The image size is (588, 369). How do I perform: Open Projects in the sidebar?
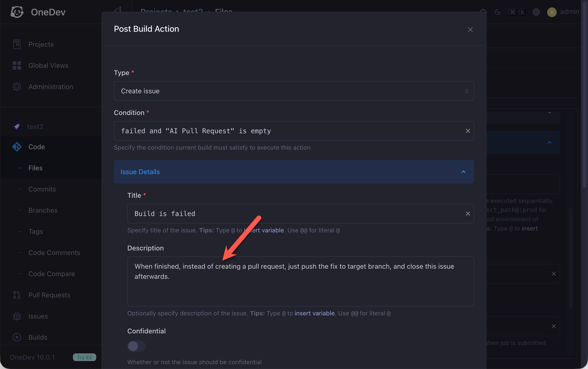pos(41,44)
